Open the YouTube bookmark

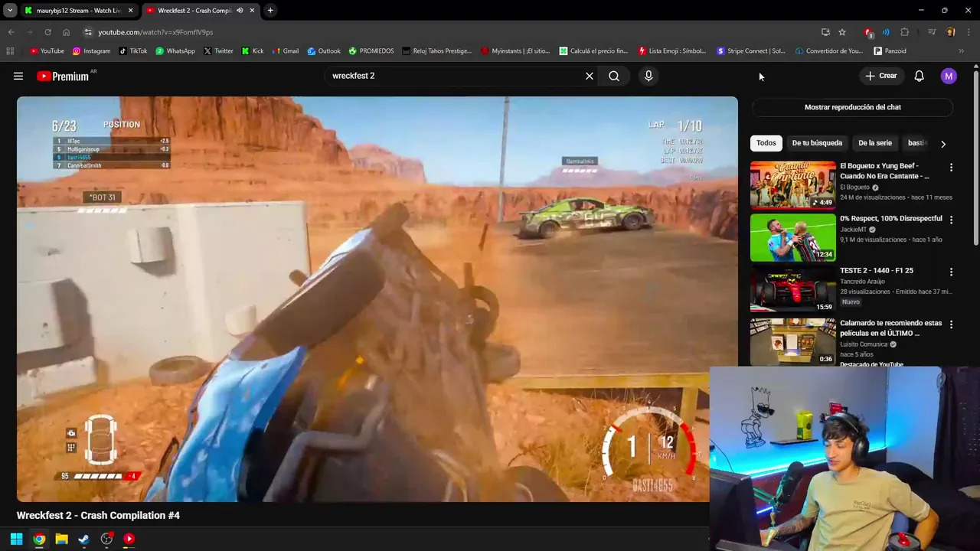pyautogui.click(x=47, y=51)
